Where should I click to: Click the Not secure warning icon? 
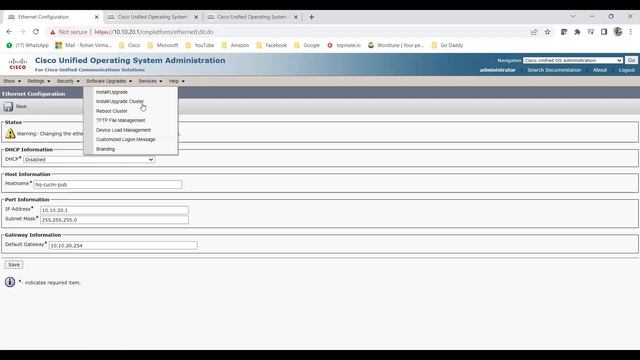point(52,32)
